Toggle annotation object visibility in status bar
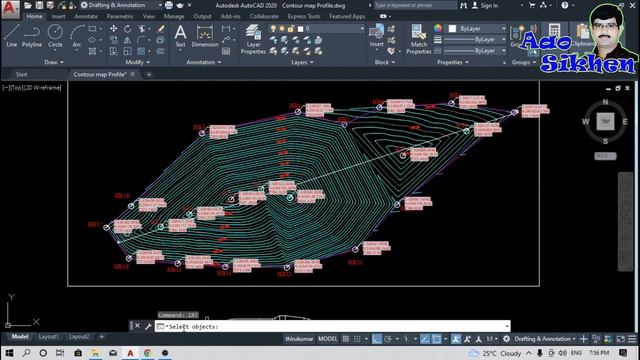 pyautogui.click(x=456, y=339)
